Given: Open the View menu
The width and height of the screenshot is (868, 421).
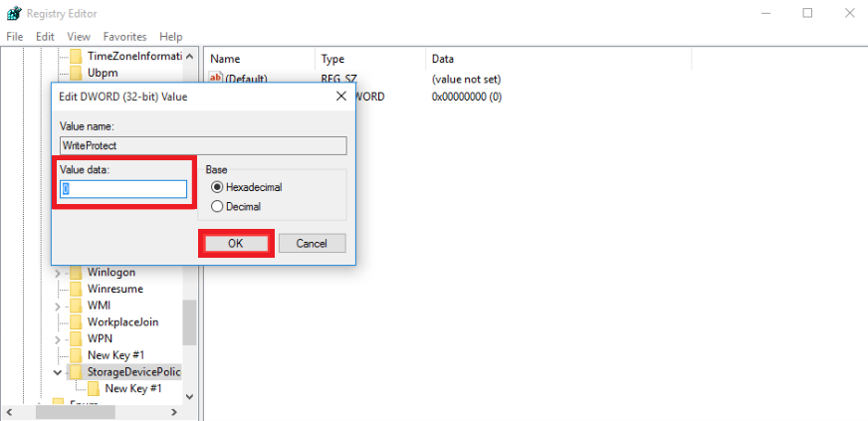Looking at the screenshot, I should [x=79, y=37].
